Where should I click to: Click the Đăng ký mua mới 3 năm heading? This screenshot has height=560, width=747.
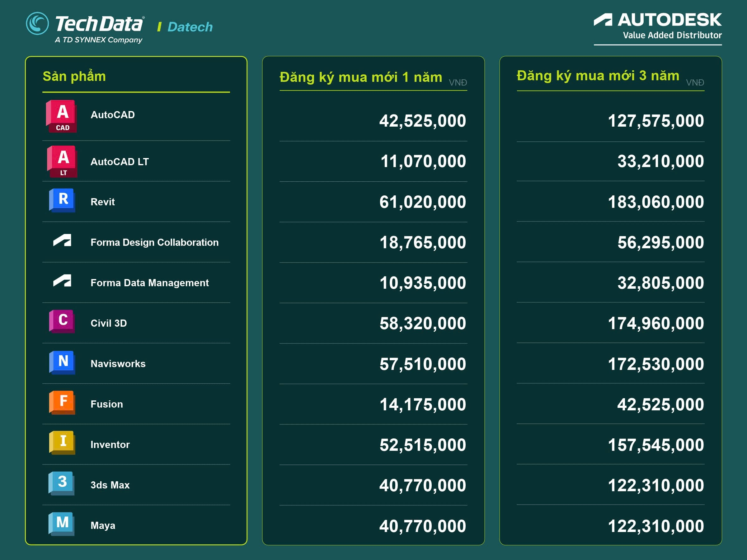(x=598, y=76)
